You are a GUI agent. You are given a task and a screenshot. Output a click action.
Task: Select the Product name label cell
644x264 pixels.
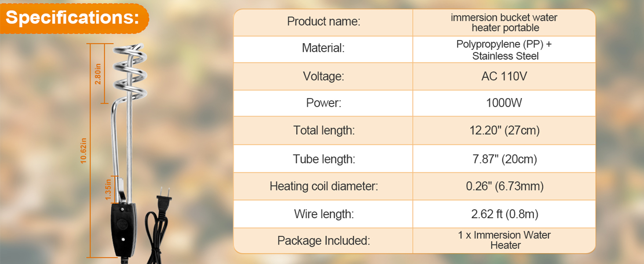[323, 22]
